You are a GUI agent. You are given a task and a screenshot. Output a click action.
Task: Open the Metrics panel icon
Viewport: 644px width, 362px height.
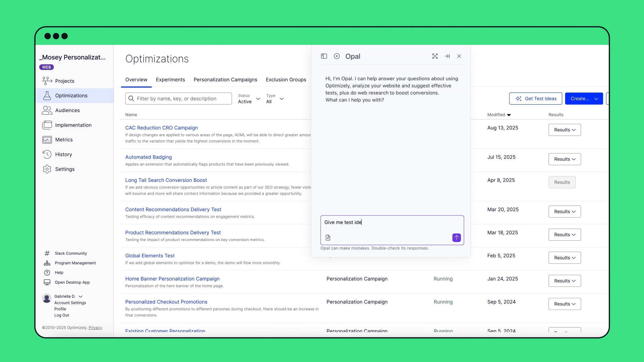[x=47, y=140]
